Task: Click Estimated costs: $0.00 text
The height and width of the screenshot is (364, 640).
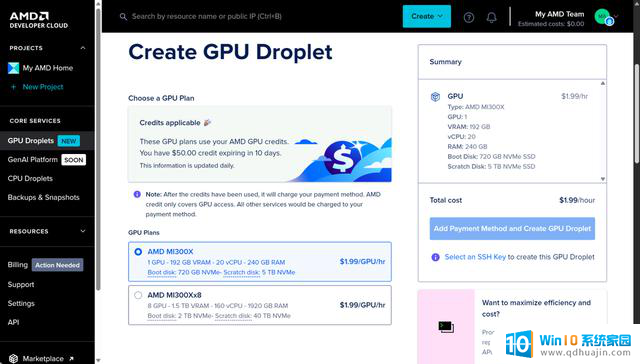Action: click(551, 24)
